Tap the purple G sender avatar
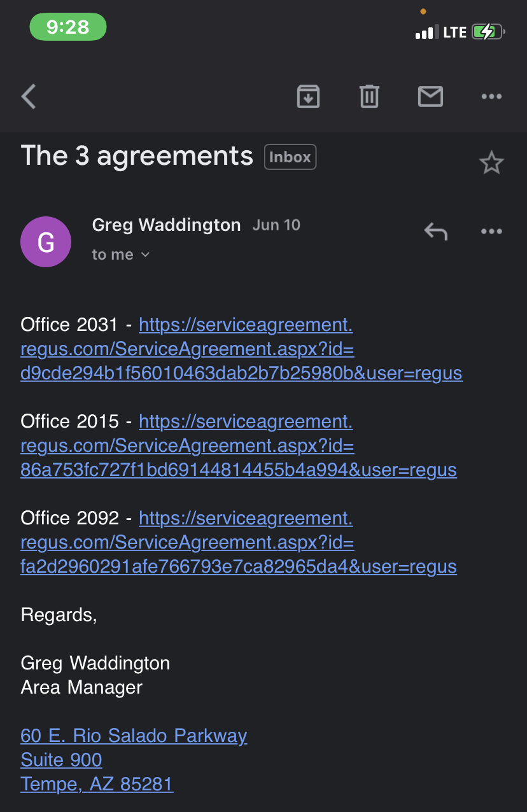Image resolution: width=527 pixels, height=812 pixels. tap(46, 242)
